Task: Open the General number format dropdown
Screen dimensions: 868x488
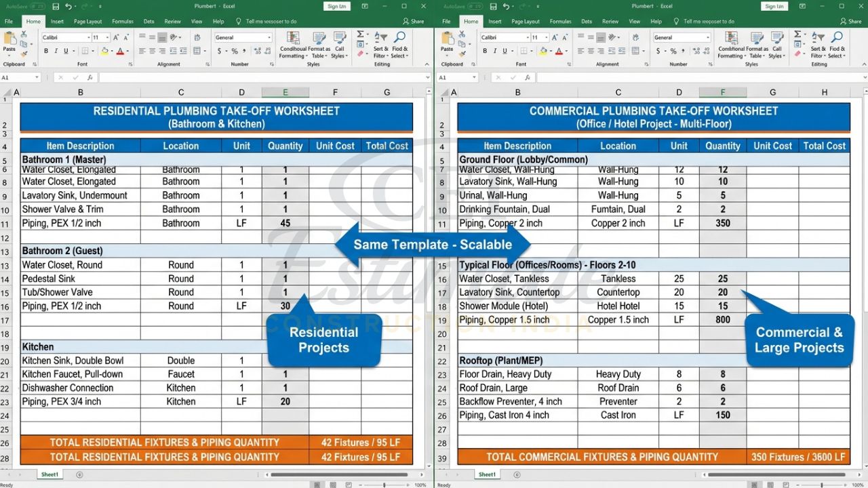Action: [x=269, y=38]
